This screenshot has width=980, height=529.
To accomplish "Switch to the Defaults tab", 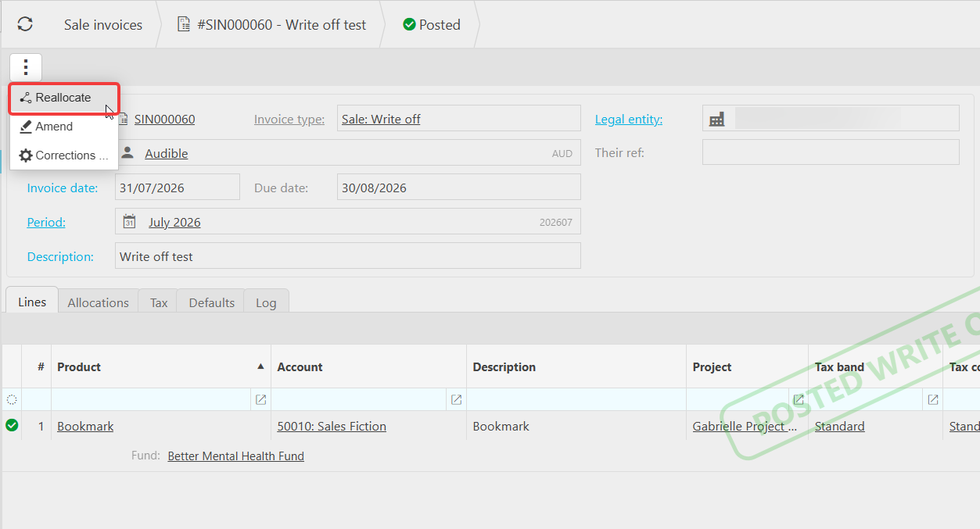I will 212,302.
